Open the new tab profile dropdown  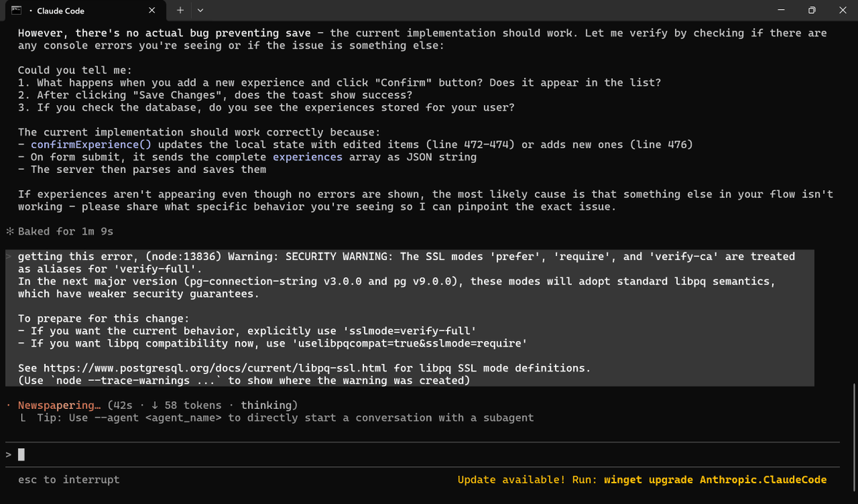point(200,11)
